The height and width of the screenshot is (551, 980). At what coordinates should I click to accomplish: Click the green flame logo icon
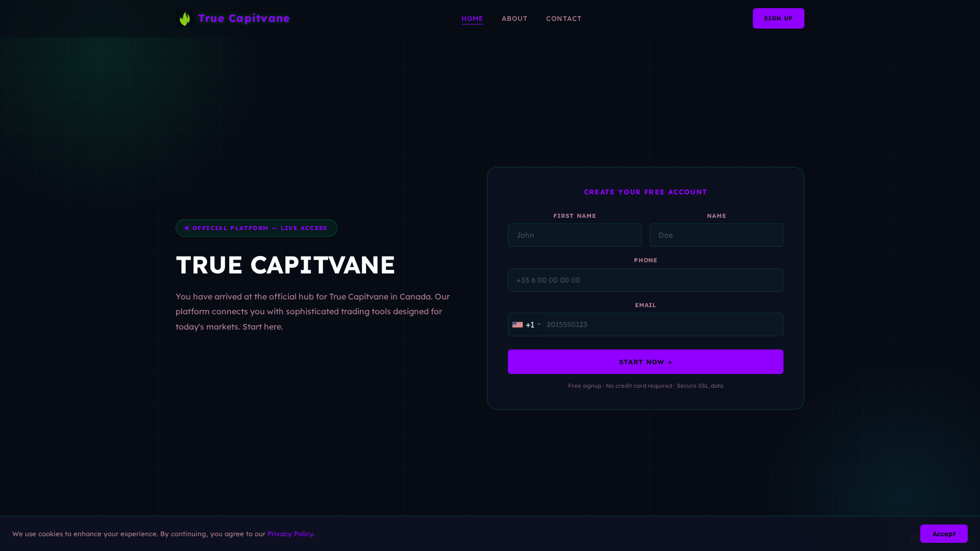point(185,19)
